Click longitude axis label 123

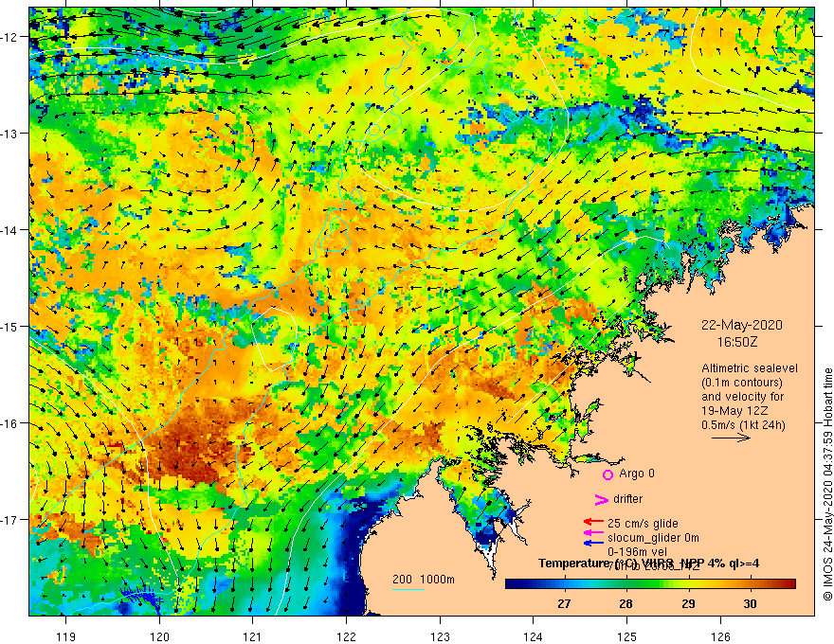pos(440,636)
